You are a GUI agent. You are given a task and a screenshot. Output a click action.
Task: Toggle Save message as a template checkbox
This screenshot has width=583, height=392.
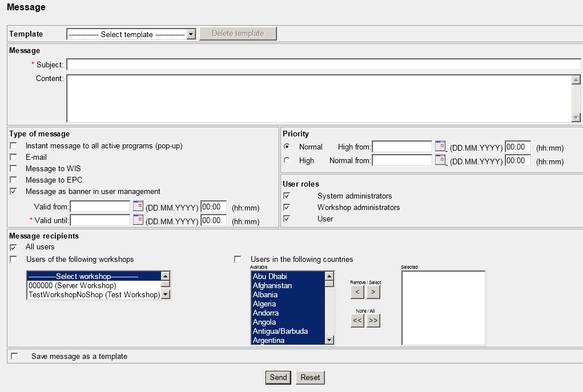[14, 356]
